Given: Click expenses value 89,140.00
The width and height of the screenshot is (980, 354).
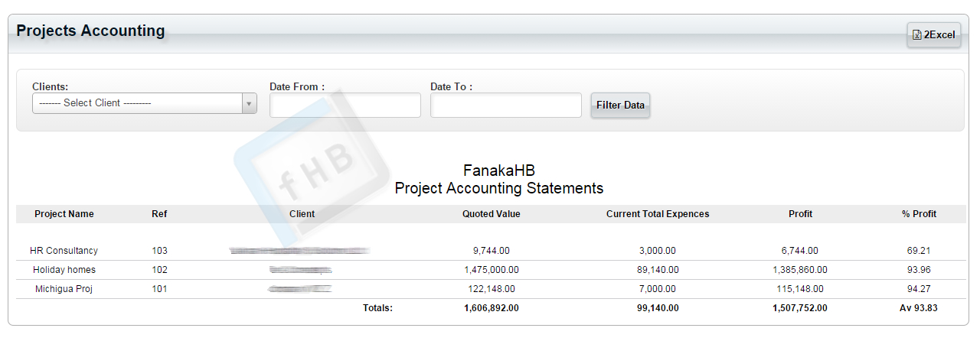Looking at the screenshot, I should pyautogui.click(x=658, y=270).
